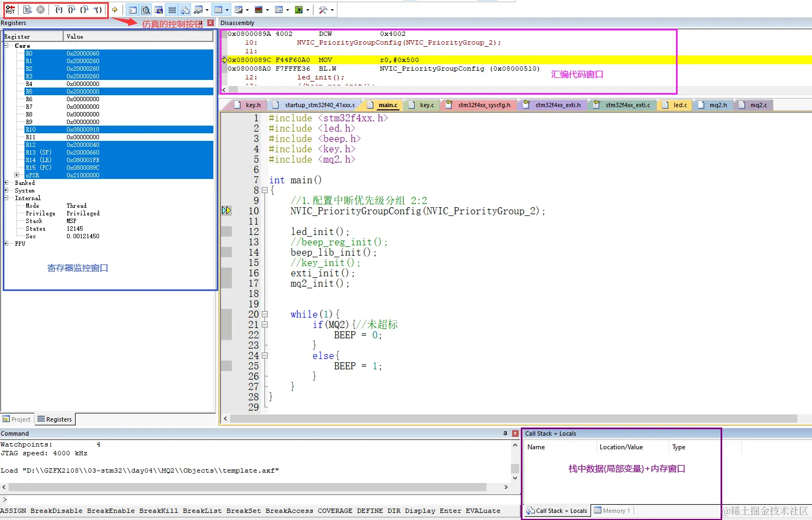The width and height of the screenshot is (812, 520).
Task: Click the Location/Value column header
Action: (632, 447)
